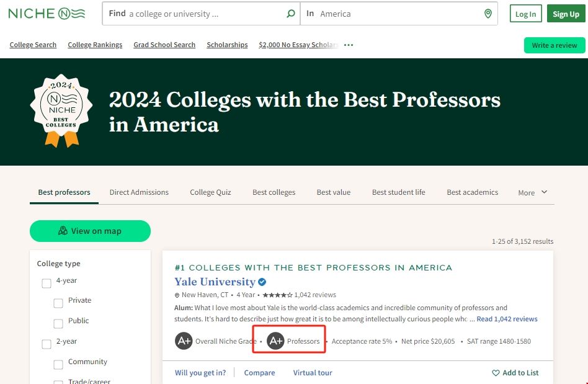Click the Professors A+ grade badge
This screenshot has height=384, width=588.
275,341
